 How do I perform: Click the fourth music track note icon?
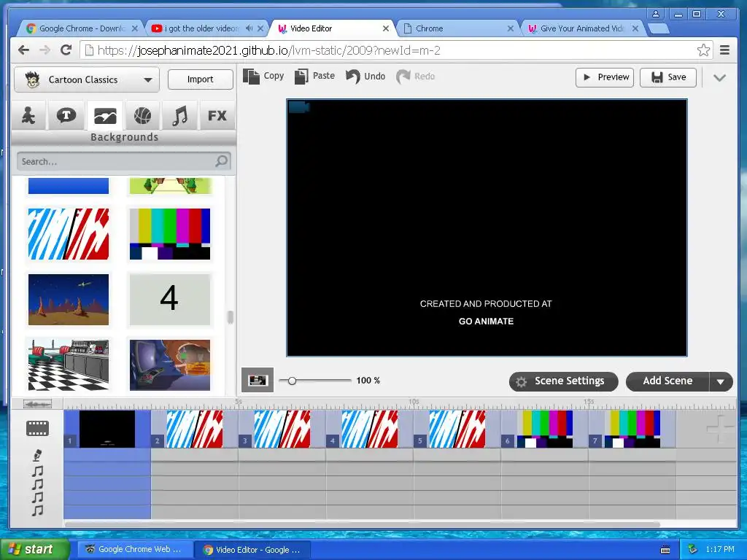pos(38,511)
